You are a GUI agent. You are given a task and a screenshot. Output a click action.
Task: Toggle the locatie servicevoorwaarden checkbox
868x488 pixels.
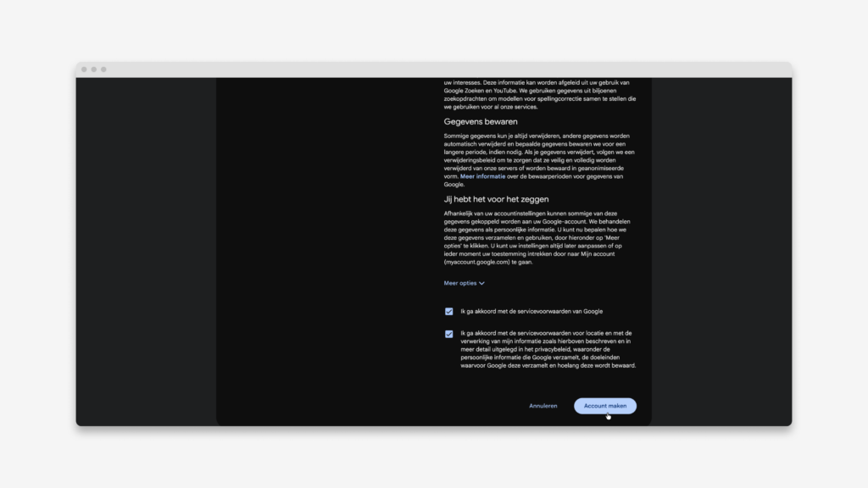[449, 334]
